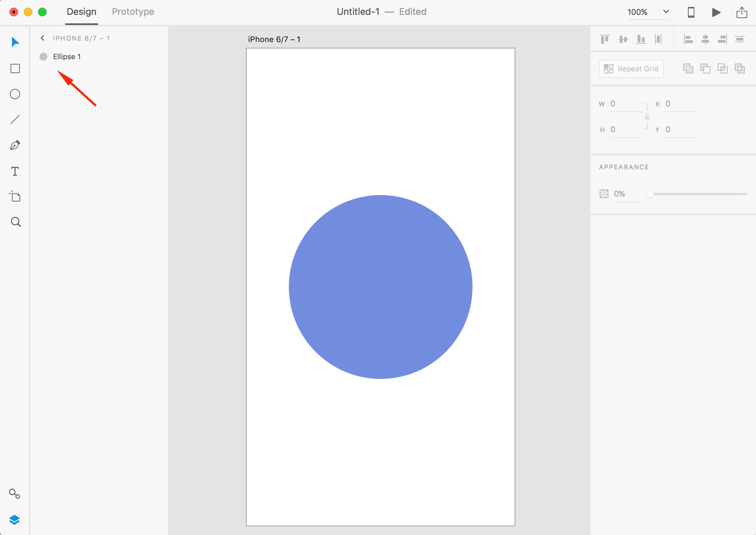The image size is (756, 535).
Task: Select the Rectangle tool
Action: (15, 69)
